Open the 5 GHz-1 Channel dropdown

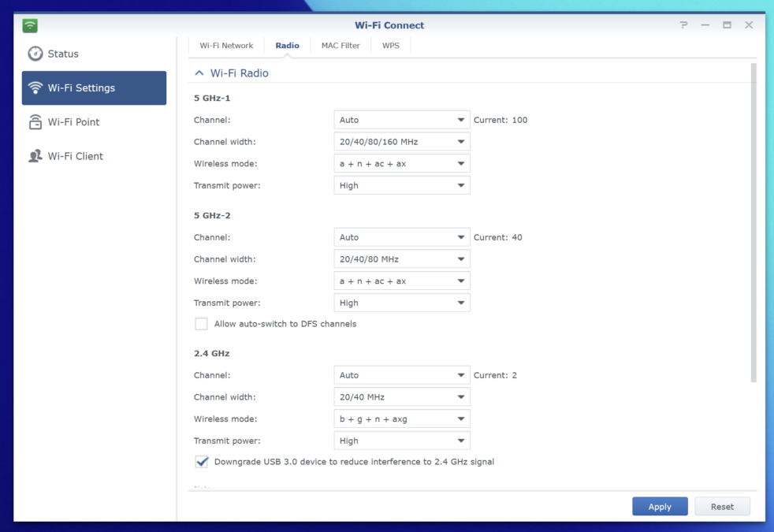pyautogui.click(x=402, y=120)
